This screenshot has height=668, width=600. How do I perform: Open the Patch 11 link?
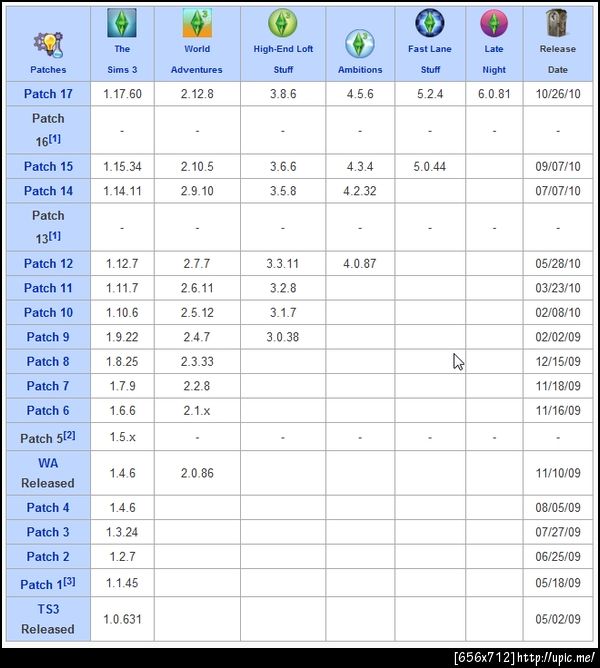click(48, 288)
